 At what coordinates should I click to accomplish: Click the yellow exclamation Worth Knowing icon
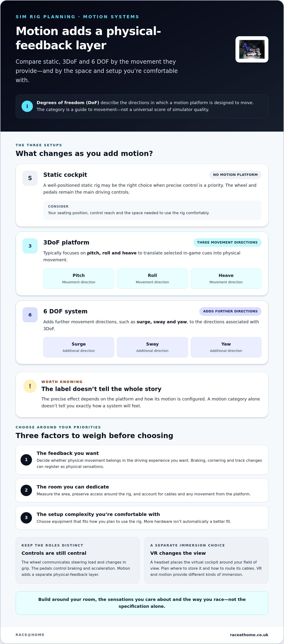30,386
